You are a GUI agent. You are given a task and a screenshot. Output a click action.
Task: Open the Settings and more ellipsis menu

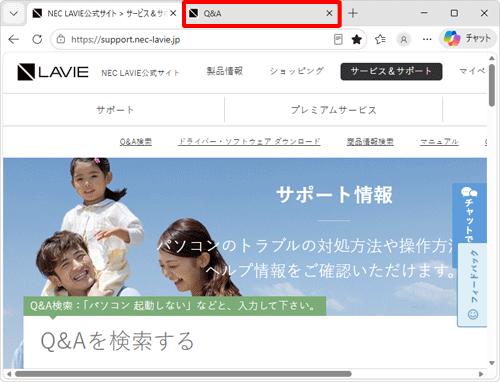(x=427, y=39)
